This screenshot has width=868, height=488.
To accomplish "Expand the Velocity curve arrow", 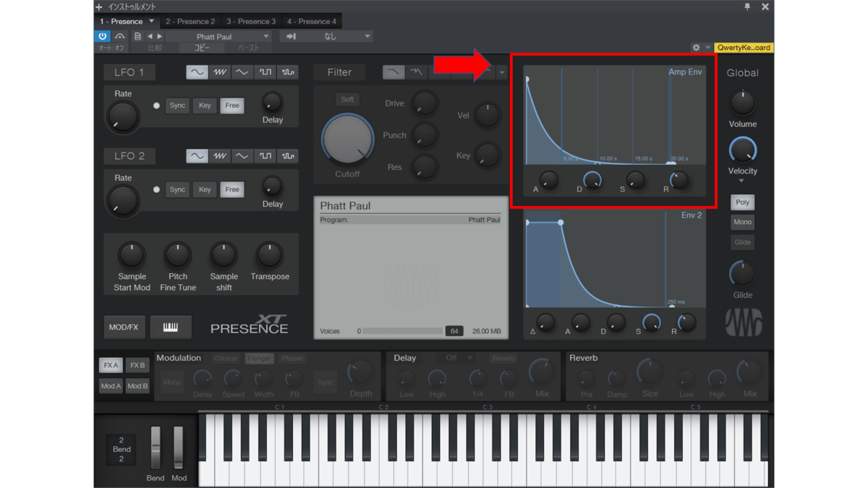I will [741, 181].
